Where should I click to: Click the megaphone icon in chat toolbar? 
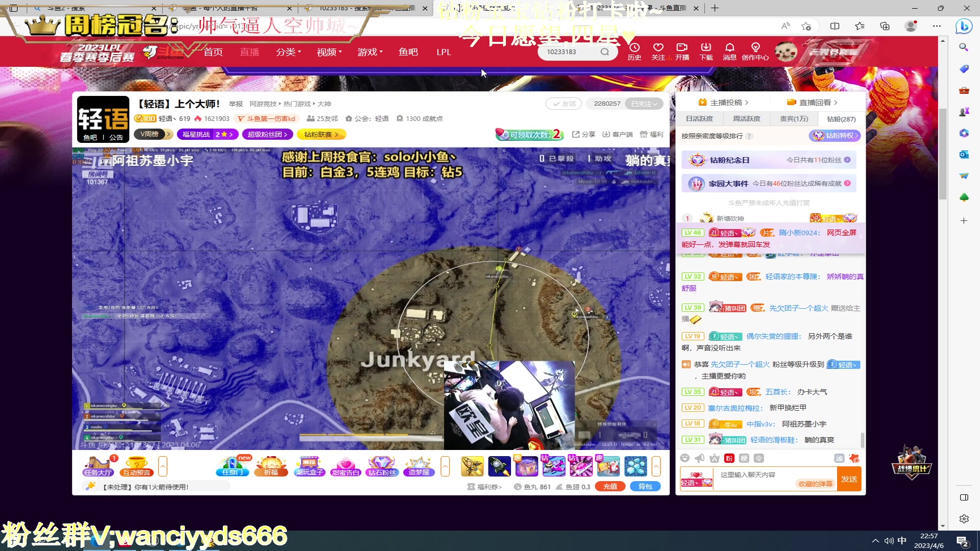(x=700, y=458)
